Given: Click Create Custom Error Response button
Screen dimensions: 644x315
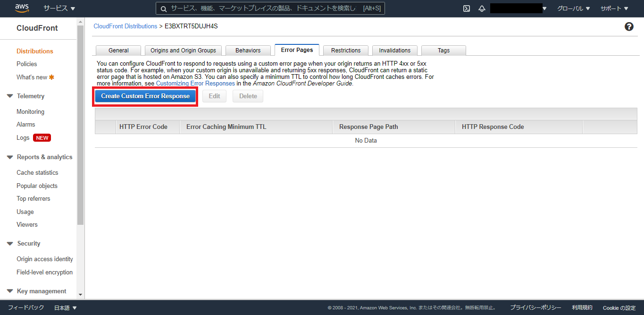Looking at the screenshot, I should [x=145, y=96].
